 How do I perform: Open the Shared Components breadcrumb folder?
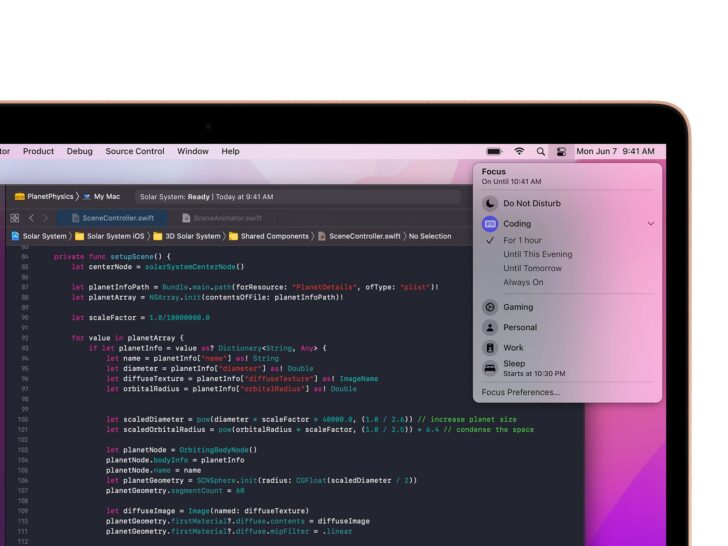pos(269,236)
